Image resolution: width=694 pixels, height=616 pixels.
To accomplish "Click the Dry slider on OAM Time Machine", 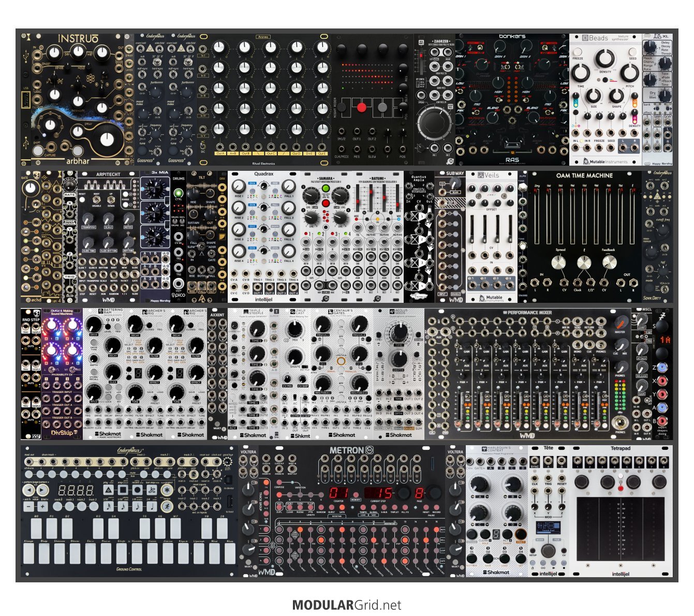I will point(537,217).
